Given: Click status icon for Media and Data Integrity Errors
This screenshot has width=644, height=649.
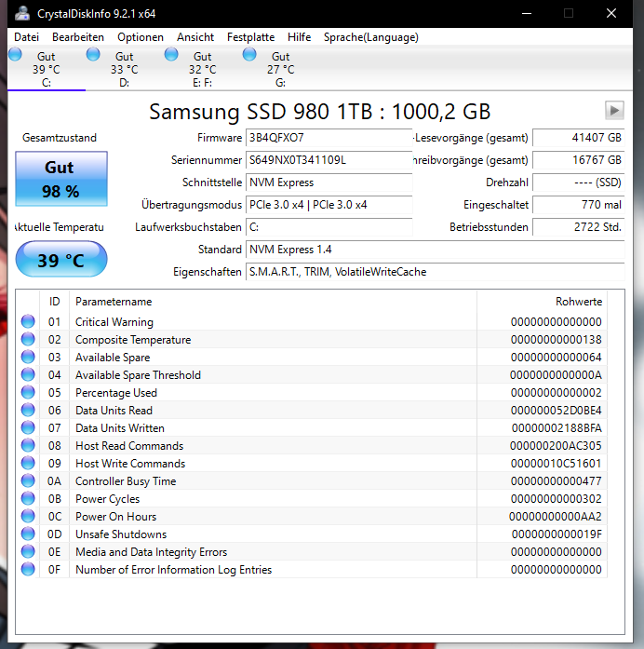Looking at the screenshot, I should (x=28, y=551).
